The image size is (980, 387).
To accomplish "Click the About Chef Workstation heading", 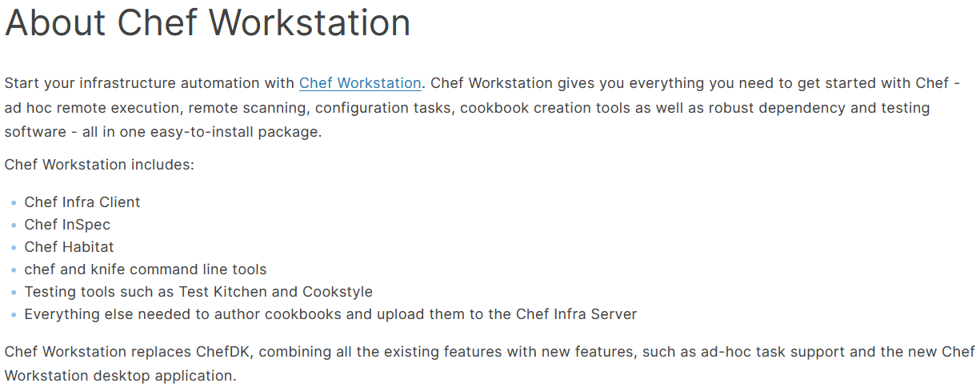I will [208, 23].
